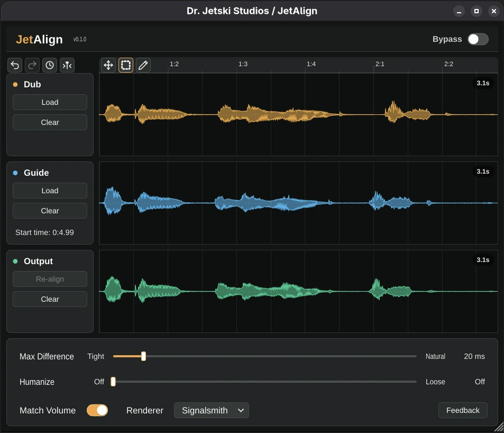Click the Max Difference slider handle

point(143,356)
